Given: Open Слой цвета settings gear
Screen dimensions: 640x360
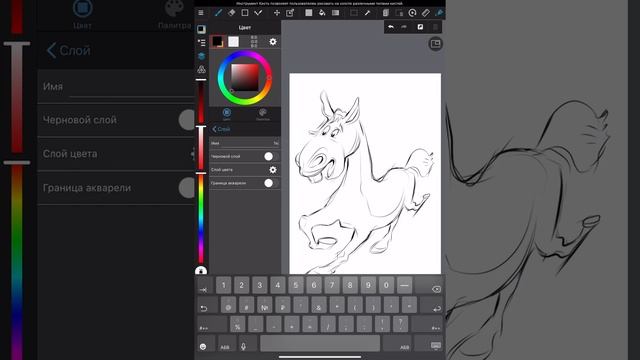Looking at the screenshot, I should pos(273,169).
